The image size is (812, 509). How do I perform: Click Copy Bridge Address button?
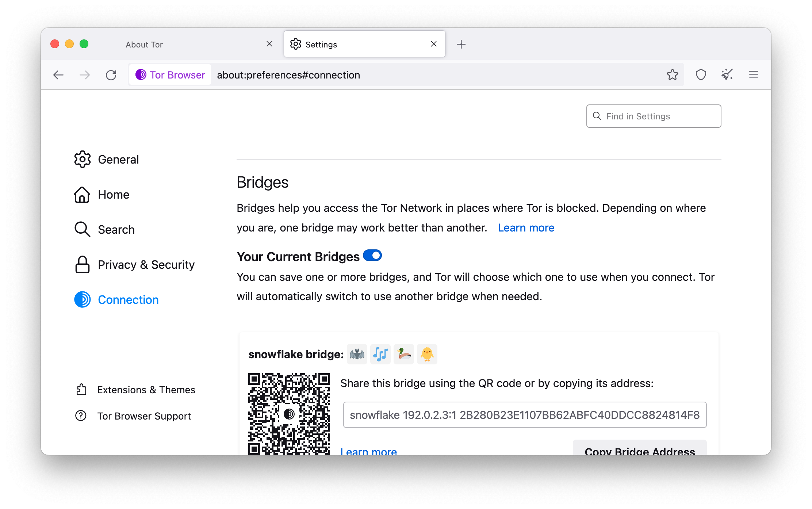click(640, 448)
